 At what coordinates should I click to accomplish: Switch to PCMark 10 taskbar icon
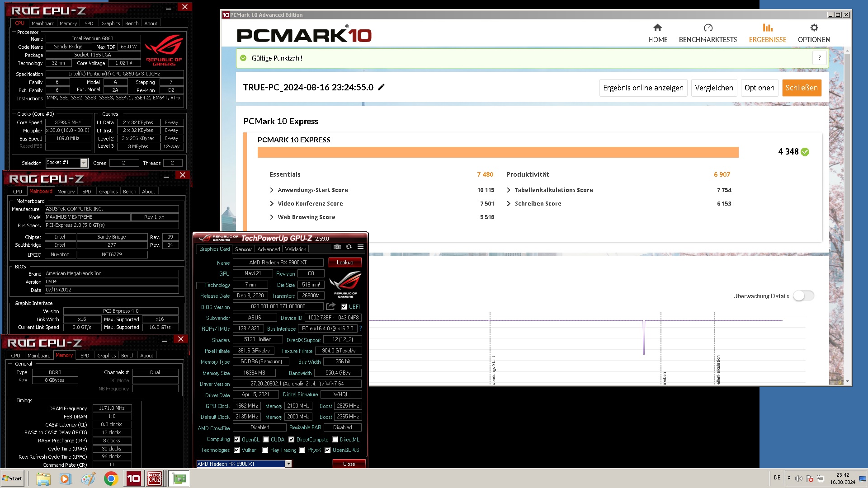pyautogui.click(x=133, y=479)
